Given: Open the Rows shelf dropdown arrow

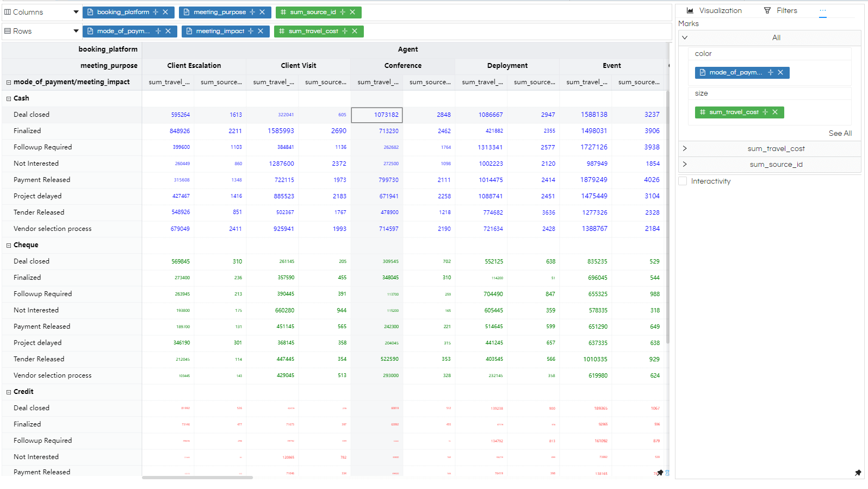Looking at the screenshot, I should pos(76,31).
